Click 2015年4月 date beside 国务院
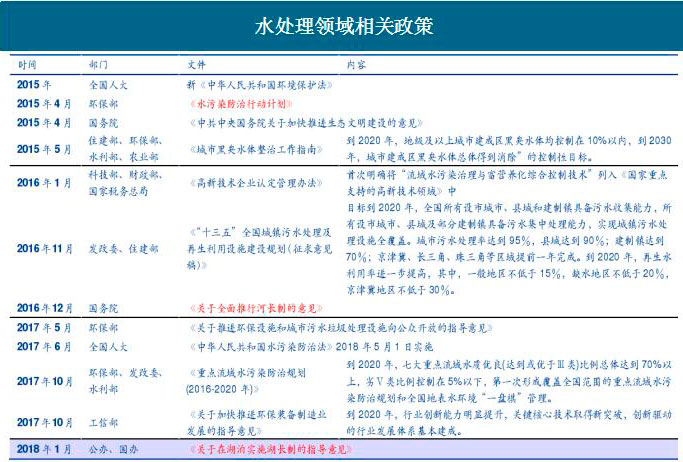The width and height of the screenshot is (683, 462). pos(44,123)
